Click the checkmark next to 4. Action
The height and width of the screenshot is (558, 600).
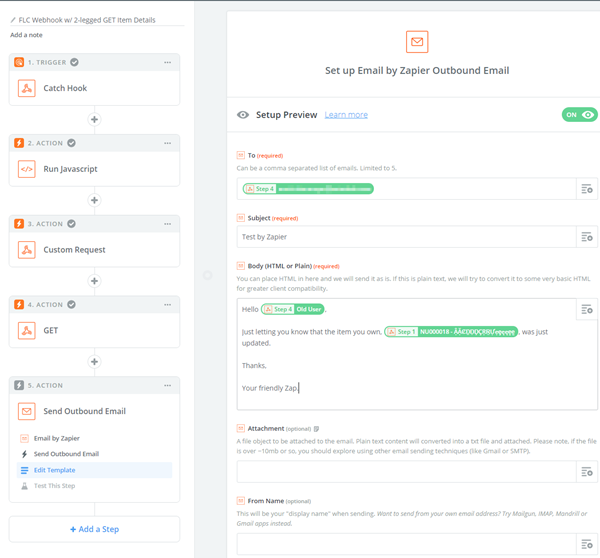[x=72, y=305]
